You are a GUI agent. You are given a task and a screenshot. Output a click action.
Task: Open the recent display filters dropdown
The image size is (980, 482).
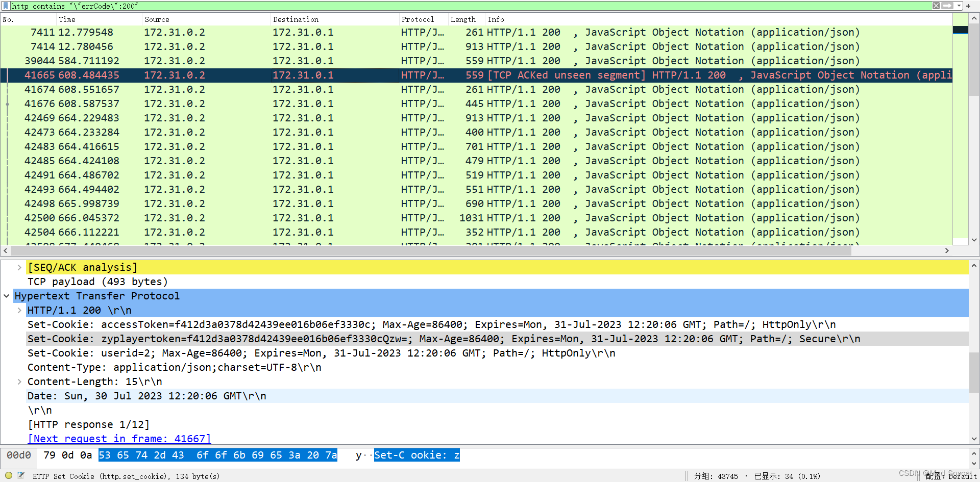pyautogui.click(x=959, y=6)
